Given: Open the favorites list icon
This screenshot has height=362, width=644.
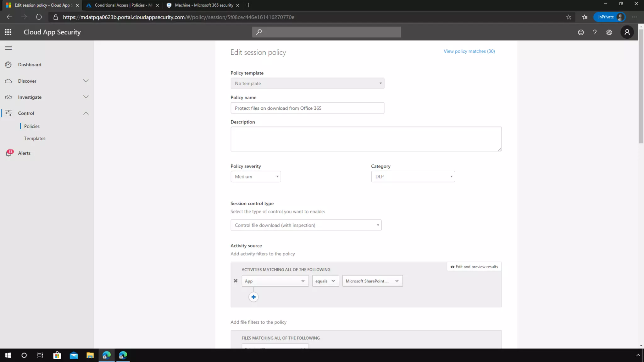Looking at the screenshot, I should coord(585,17).
